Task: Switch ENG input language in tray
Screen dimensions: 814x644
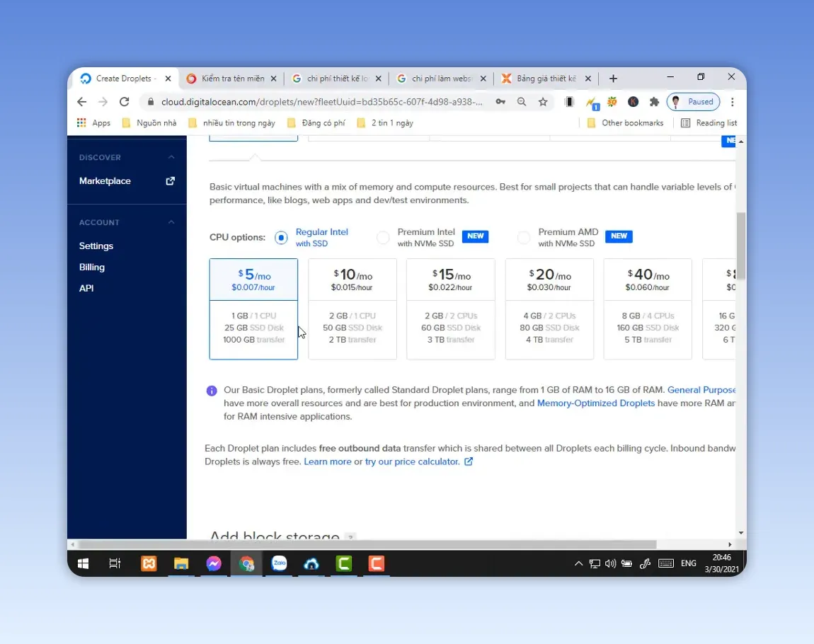Action: click(689, 563)
